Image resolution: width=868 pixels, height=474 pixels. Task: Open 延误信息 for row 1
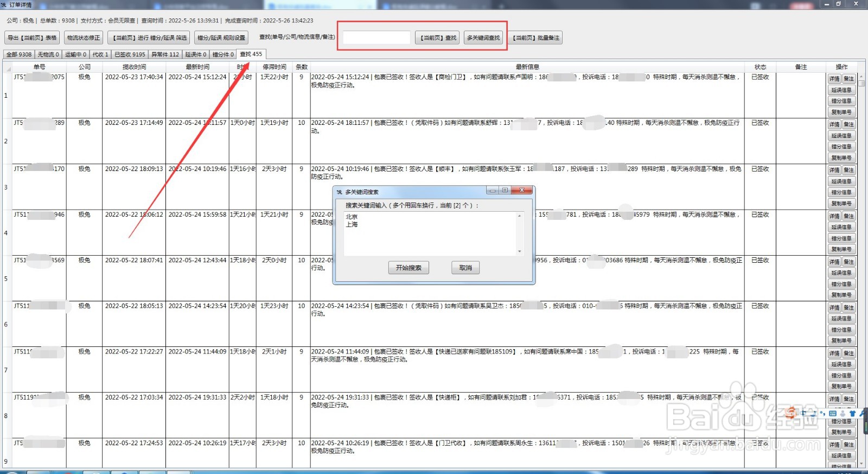tap(841, 90)
